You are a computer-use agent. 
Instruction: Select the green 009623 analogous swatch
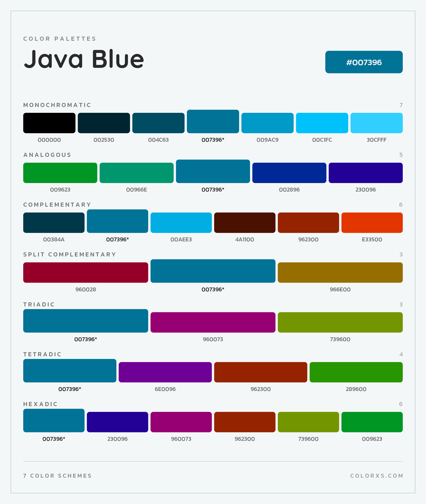pos(60,173)
